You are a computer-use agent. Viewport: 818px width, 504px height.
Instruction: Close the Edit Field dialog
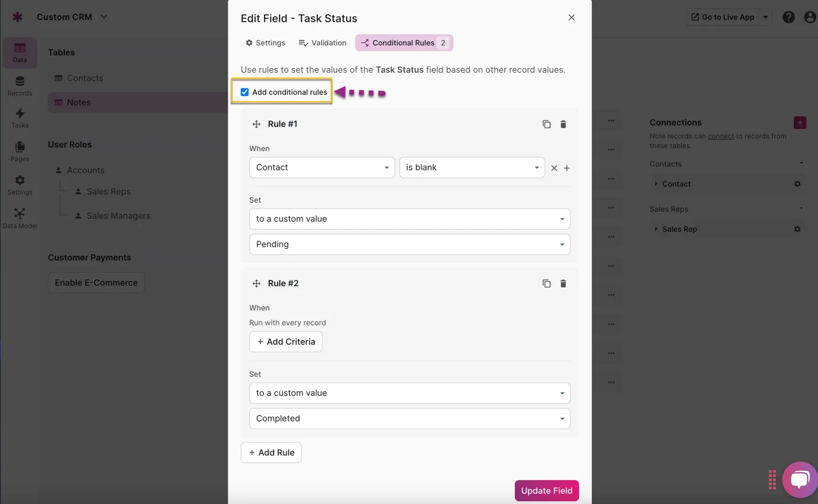coord(571,18)
